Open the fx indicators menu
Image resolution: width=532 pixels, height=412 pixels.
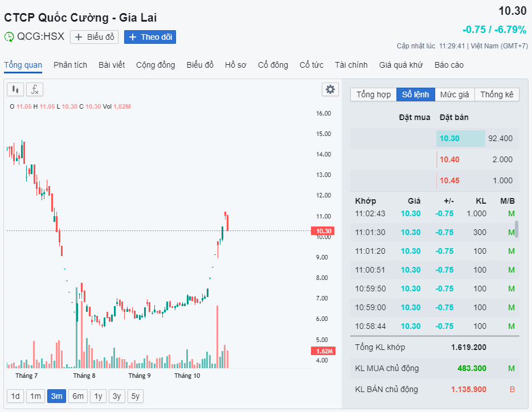pos(35,89)
